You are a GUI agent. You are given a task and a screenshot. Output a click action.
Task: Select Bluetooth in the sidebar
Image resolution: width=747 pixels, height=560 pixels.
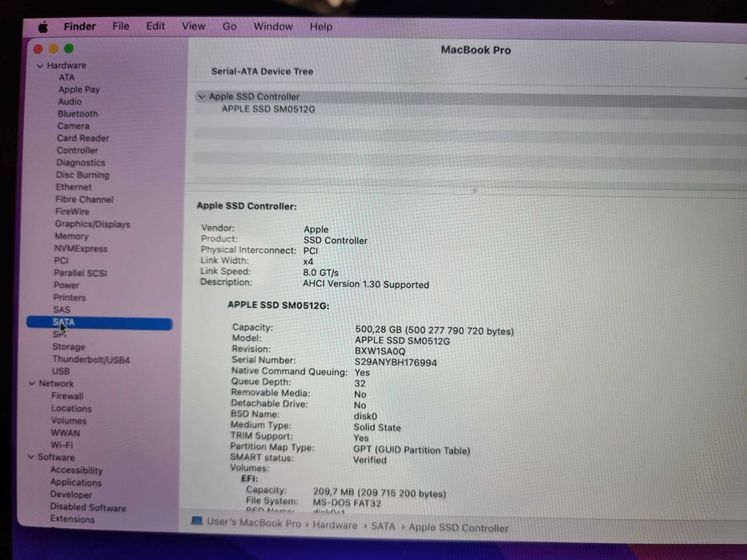tap(78, 114)
